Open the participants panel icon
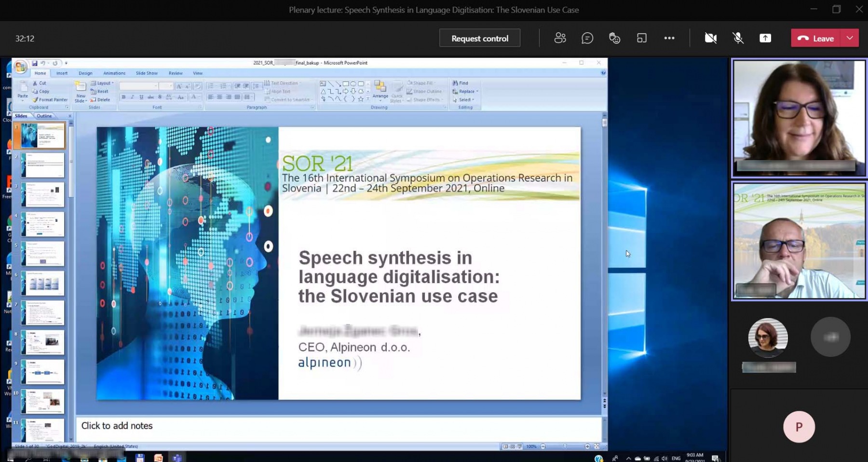Screen dimensions: 868x462 pos(560,38)
